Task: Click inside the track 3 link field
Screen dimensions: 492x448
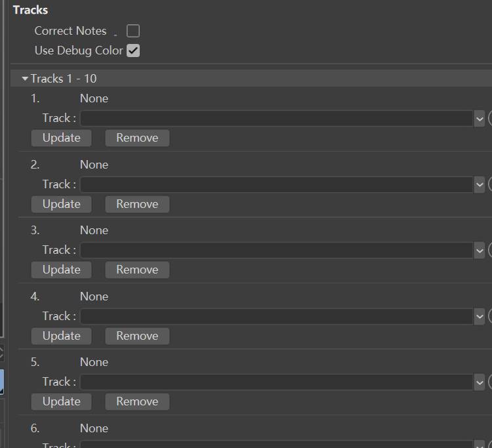Action: tap(276, 251)
